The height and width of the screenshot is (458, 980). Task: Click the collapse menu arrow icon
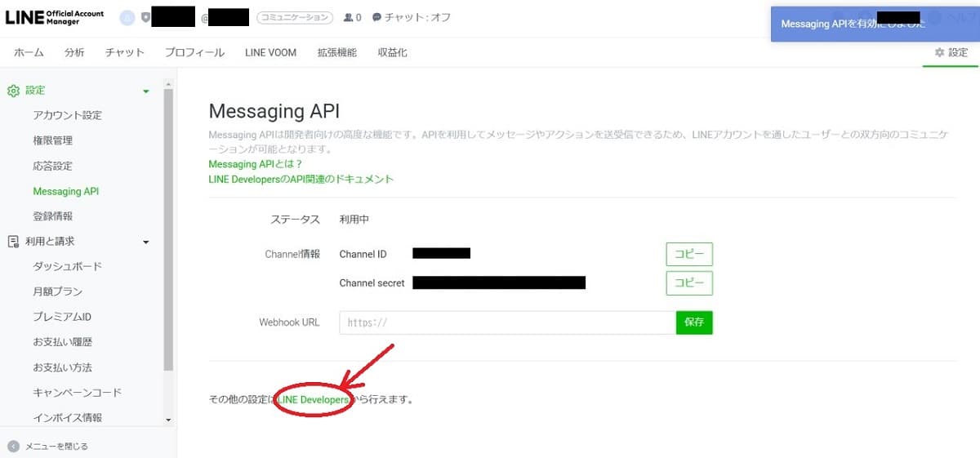13,446
